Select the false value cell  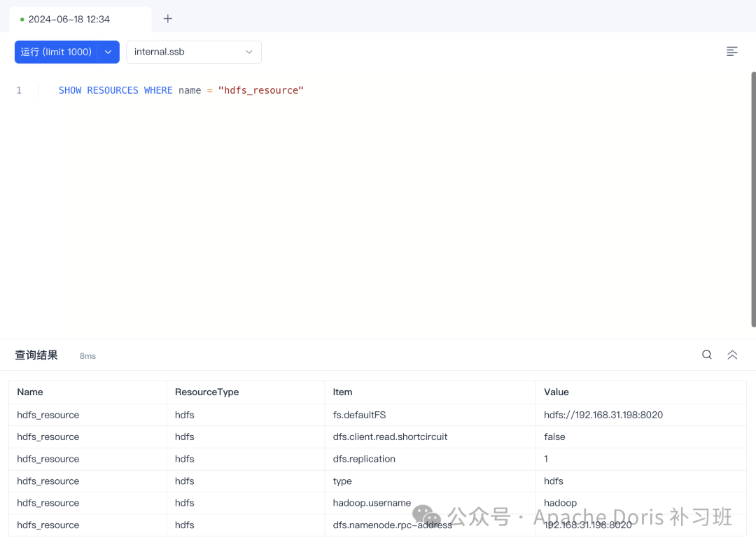640,436
